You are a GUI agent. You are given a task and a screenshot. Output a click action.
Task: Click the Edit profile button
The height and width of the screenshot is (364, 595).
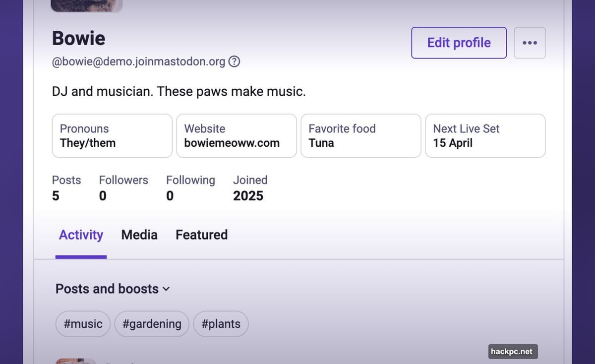pos(459,43)
